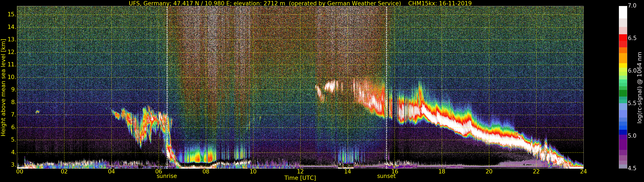Click the height tick '9.'

point(14,90)
